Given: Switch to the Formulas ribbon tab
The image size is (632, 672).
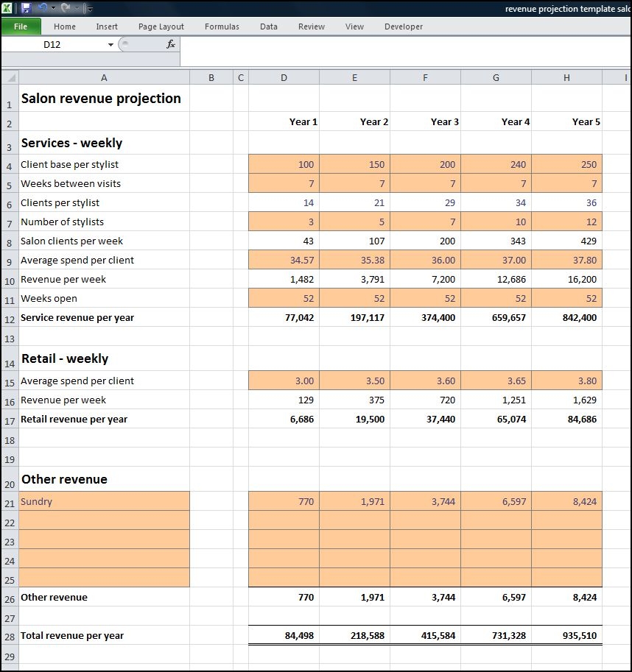Looking at the screenshot, I should coord(222,26).
